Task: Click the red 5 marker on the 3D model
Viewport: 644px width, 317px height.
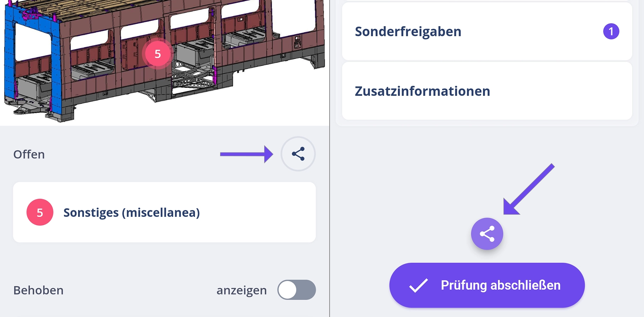Action: click(158, 54)
